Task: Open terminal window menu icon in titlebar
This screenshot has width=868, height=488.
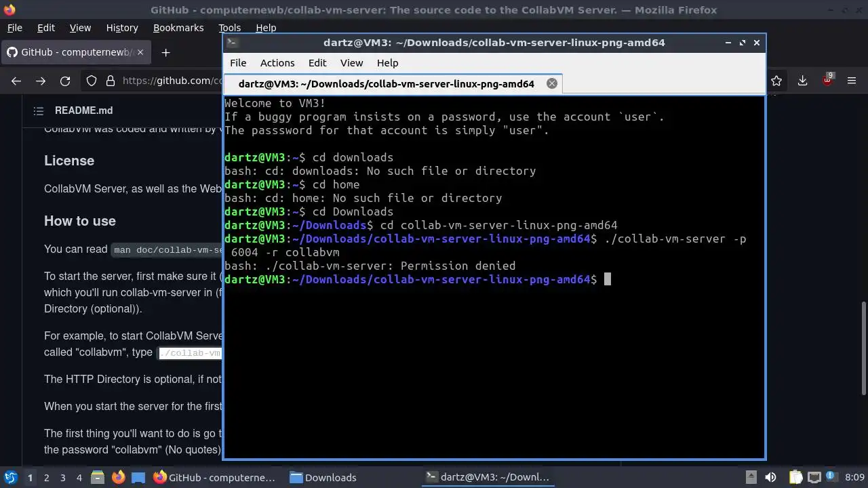Action: pyautogui.click(x=231, y=42)
